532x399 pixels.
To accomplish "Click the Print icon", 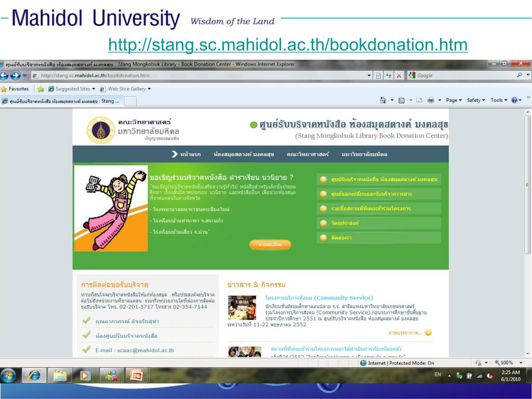I will (431, 100).
